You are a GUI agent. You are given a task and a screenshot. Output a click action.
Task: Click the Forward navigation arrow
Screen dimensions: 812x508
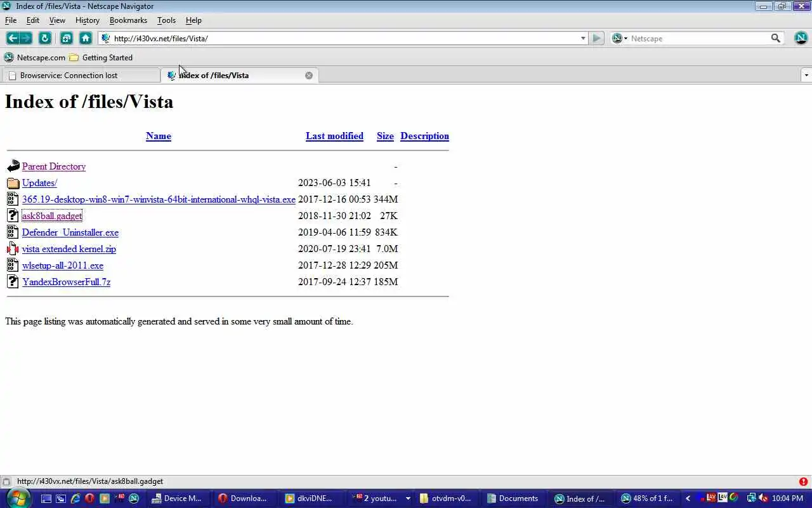[x=26, y=38]
